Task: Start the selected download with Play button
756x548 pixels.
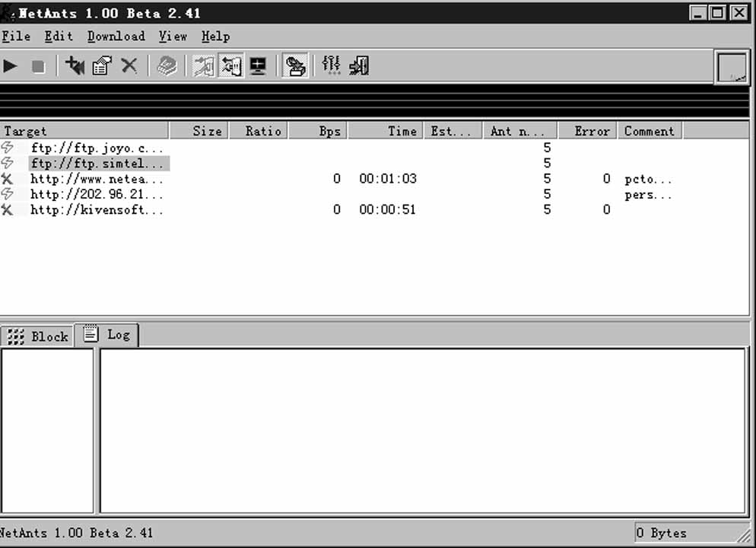Action: 10,66
